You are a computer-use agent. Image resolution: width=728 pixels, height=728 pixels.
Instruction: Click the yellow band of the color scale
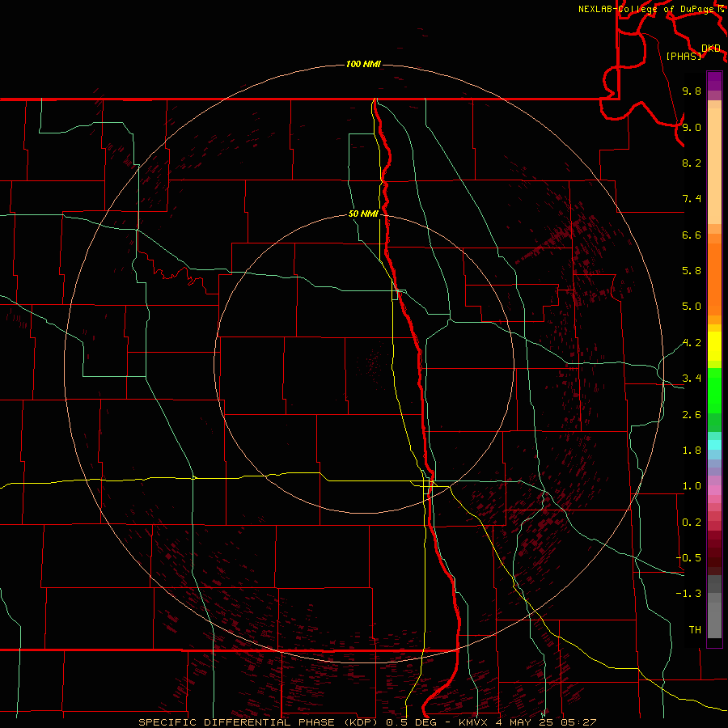tap(714, 346)
